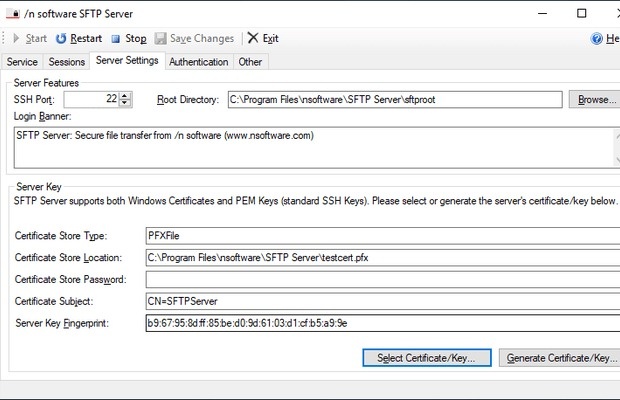620x400 pixels.
Task: Click the Login Banner label
Action: pyautogui.click(x=42, y=117)
